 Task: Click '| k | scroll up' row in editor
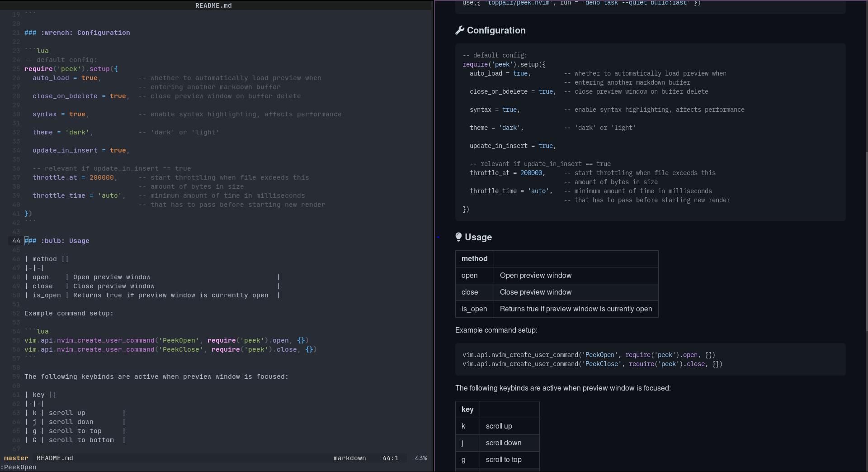pos(75,413)
